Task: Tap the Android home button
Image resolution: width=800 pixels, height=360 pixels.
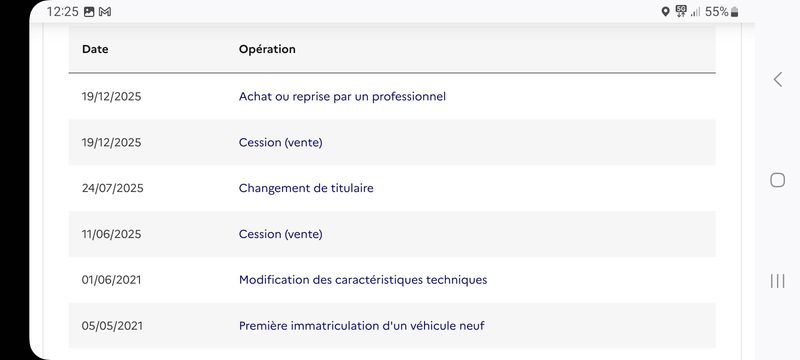Action: coord(778,180)
